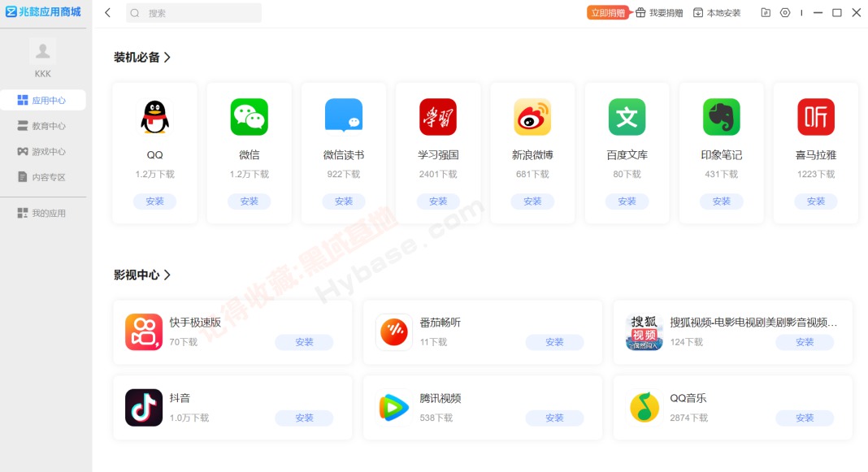Click the search magnifier icon
Image resolution: width=868 pixels, height=472 pixels.
point(135,13)
